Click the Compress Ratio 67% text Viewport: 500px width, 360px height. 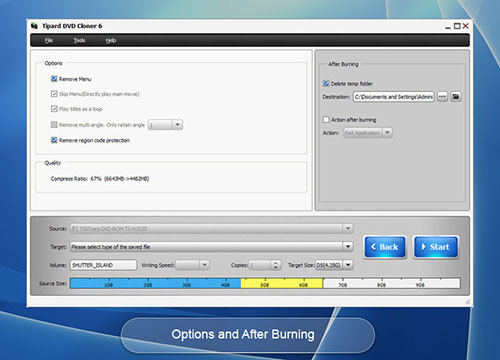click(100, 179)
